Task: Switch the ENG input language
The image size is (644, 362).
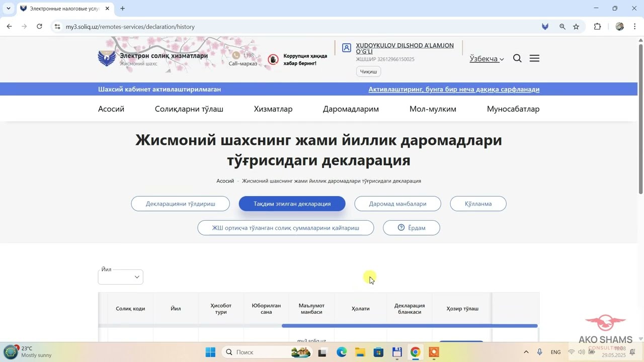Action: point(556,352)
